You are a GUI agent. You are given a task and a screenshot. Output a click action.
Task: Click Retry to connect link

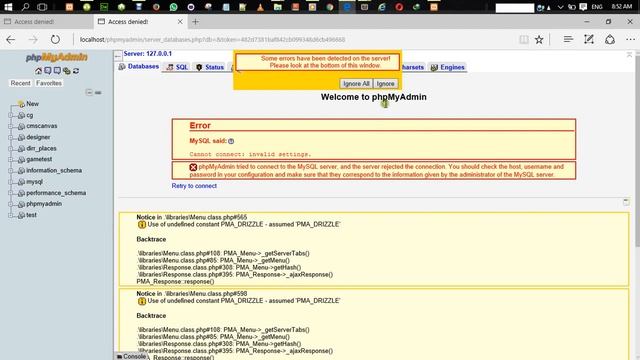click(x=194, y=186)
